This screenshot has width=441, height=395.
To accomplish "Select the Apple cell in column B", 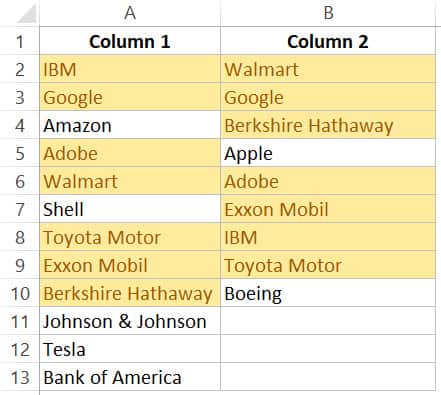I will pyautogui.click(x=328, y=153).
